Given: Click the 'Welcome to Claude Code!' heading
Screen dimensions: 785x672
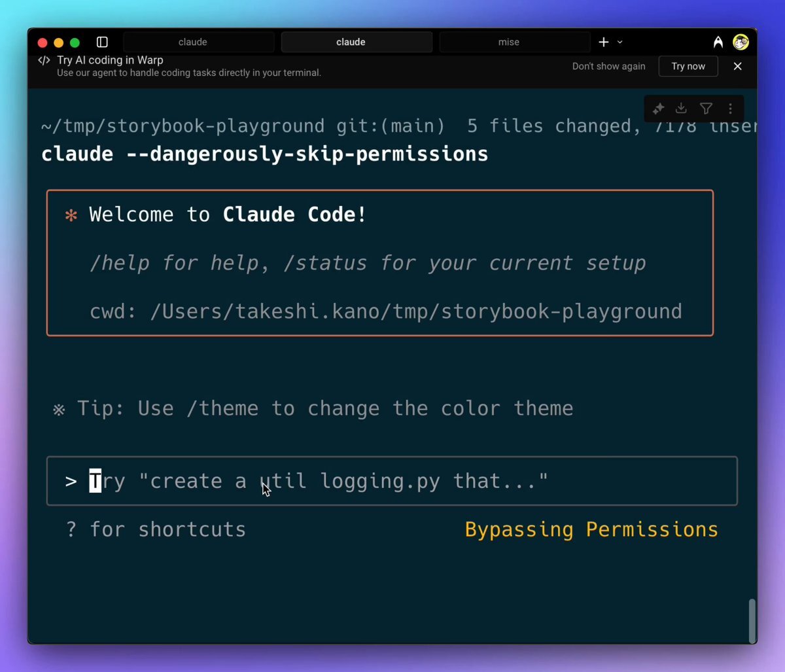Looking at the screenshot, I should [228, 215].
